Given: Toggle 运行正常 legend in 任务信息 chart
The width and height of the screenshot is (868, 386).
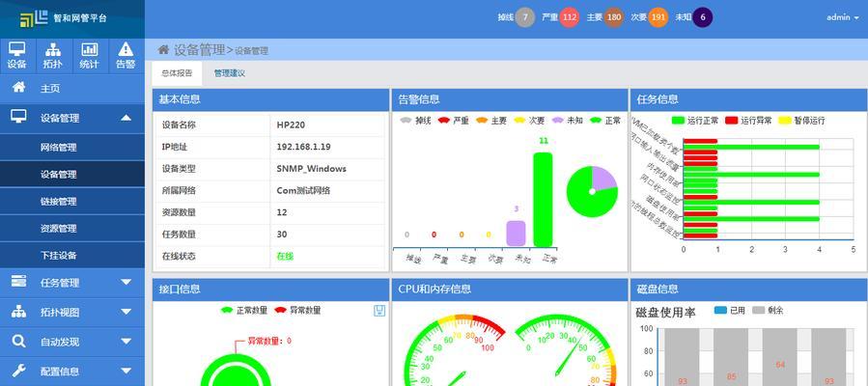Looking at the screenshot, I should tap(695, 121).
